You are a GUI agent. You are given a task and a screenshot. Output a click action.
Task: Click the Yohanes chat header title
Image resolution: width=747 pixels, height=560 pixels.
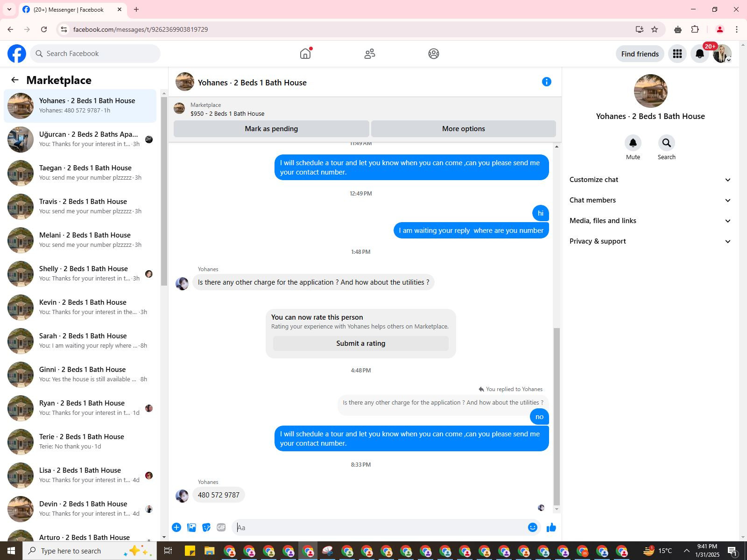(252, 83)
